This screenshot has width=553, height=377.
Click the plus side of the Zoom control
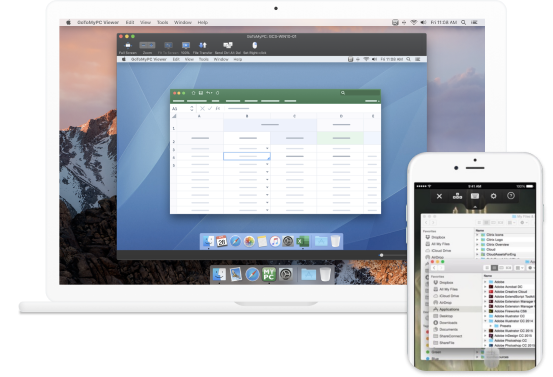point(151,45)
